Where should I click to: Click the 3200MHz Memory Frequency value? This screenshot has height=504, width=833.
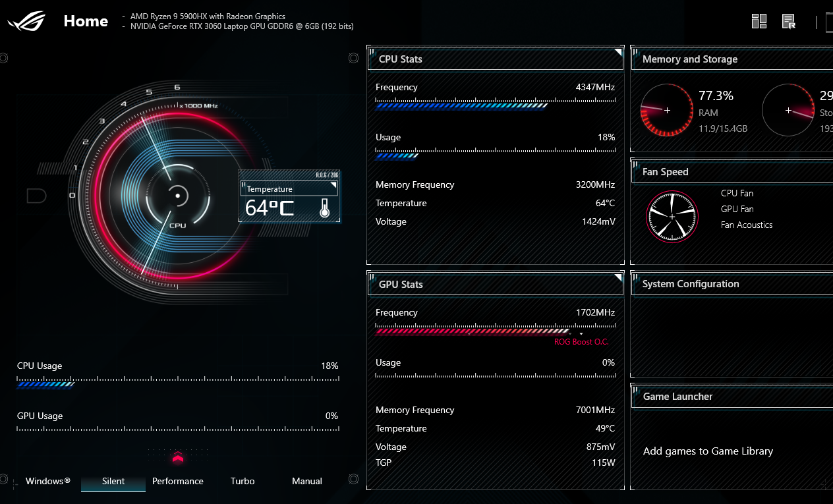595,184
